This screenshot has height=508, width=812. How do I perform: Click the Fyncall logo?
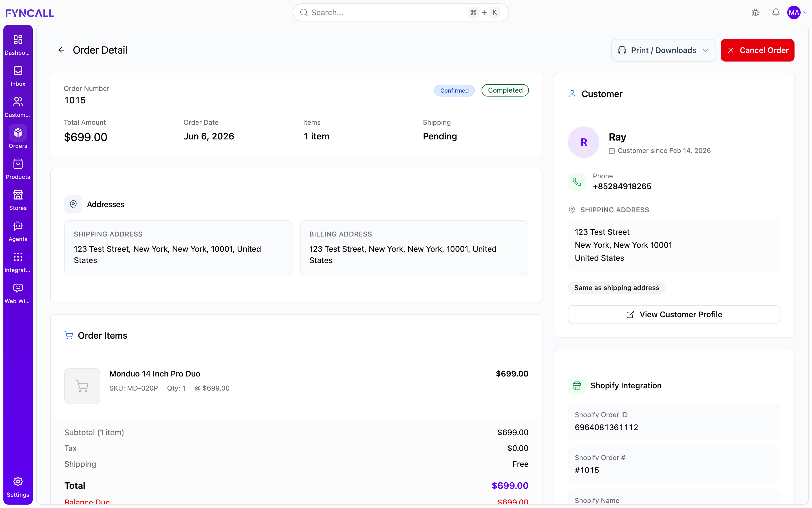point(30,13)
